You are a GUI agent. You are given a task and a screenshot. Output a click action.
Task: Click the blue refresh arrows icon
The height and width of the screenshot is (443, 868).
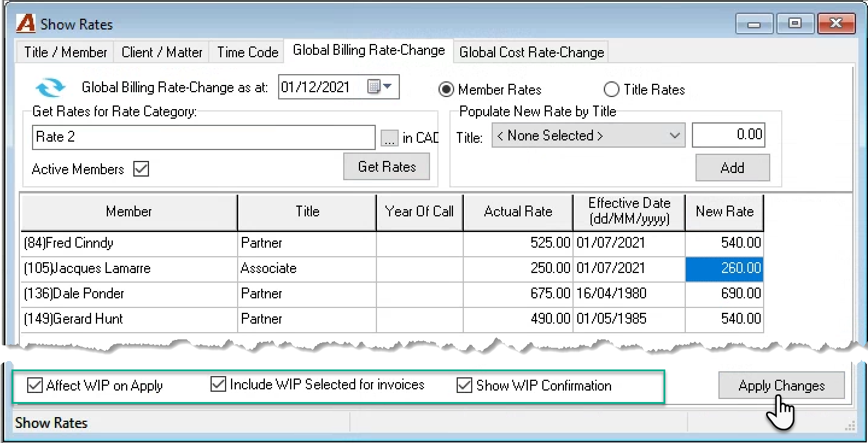49,87
